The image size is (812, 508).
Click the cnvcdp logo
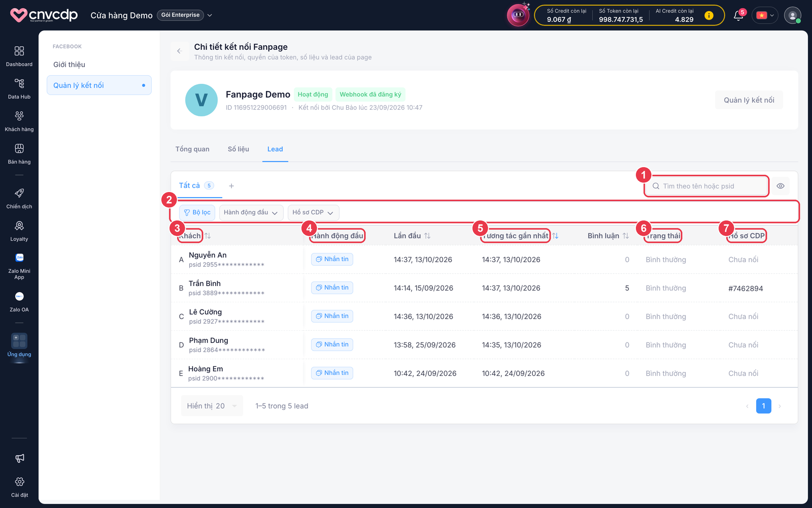click(44, 15)
